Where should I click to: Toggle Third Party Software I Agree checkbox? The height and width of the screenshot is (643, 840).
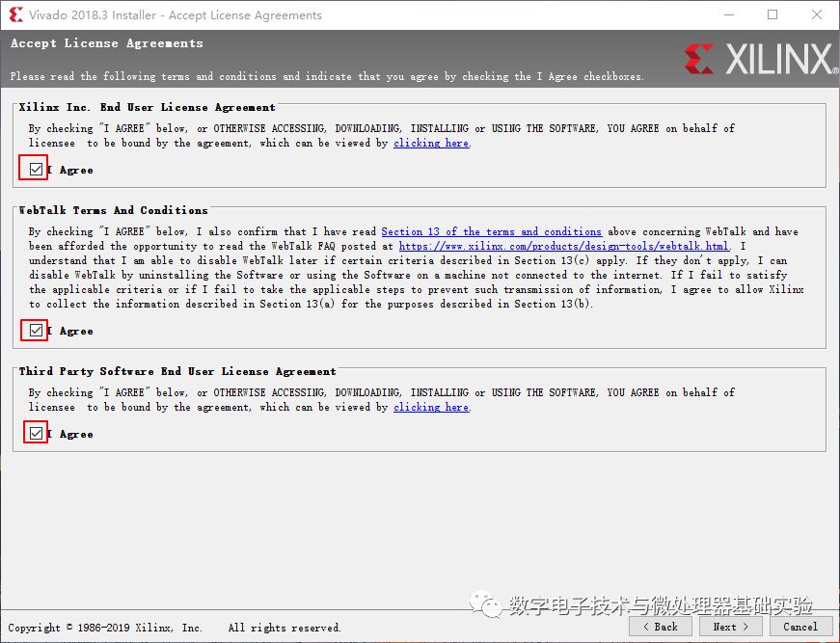tap(36, 433)
